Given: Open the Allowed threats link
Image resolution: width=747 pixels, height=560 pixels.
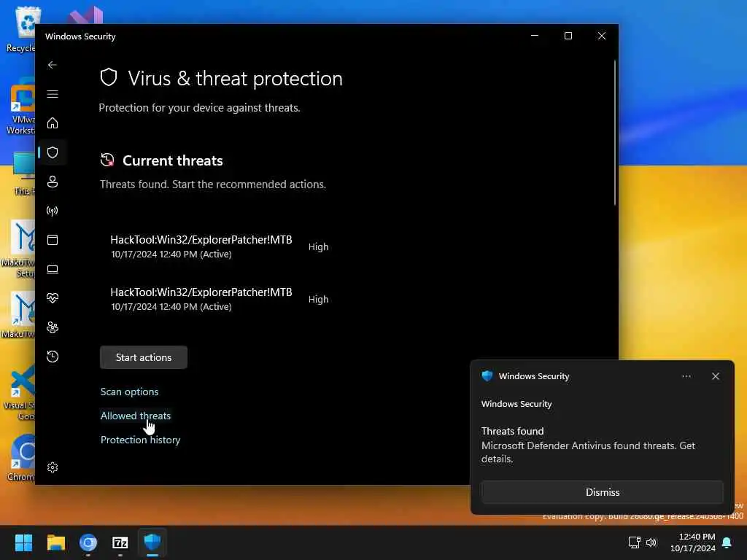Looking at the screenshot, I should click(135, 416).
